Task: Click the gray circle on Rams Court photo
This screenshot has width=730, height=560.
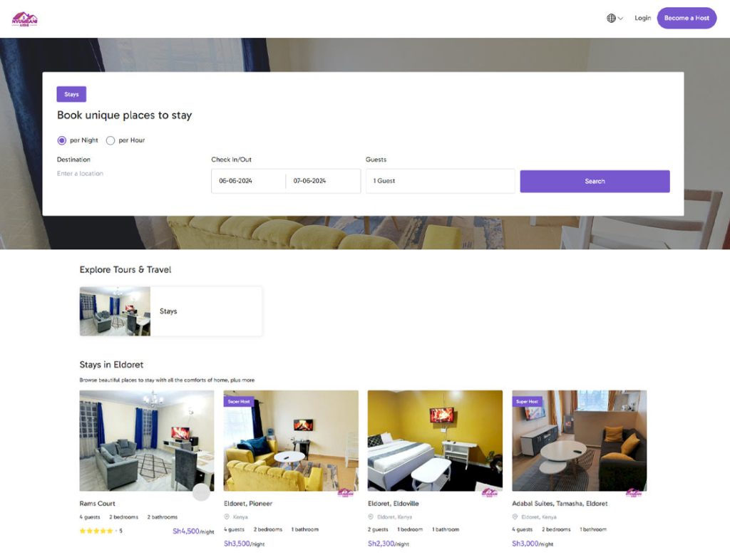Action: point(202,492)
